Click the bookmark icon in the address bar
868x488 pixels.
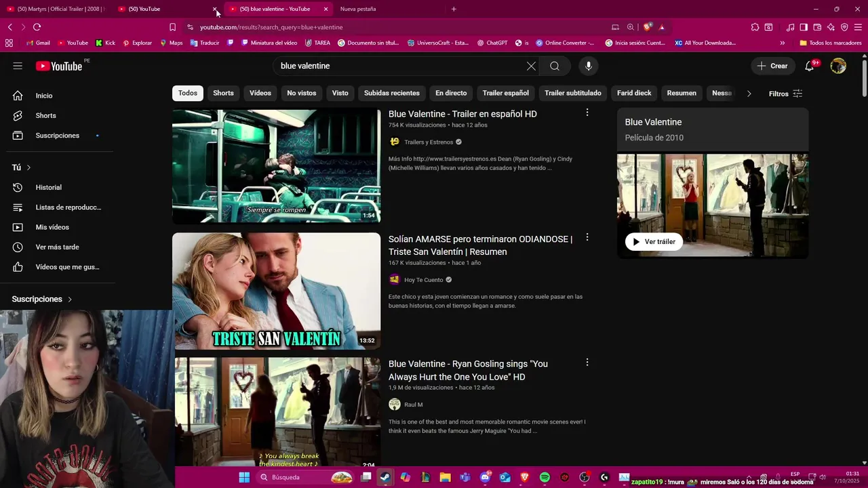point(172,27)
